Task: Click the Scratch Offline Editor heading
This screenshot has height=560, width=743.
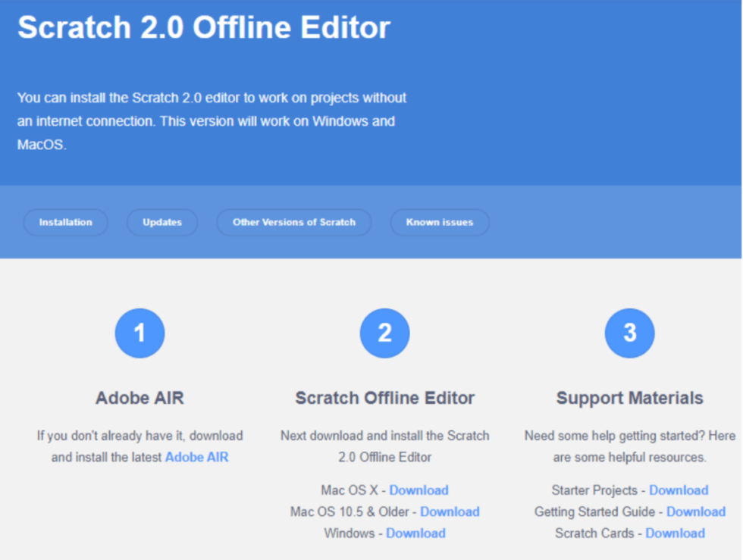Action: tap(384, 397)
